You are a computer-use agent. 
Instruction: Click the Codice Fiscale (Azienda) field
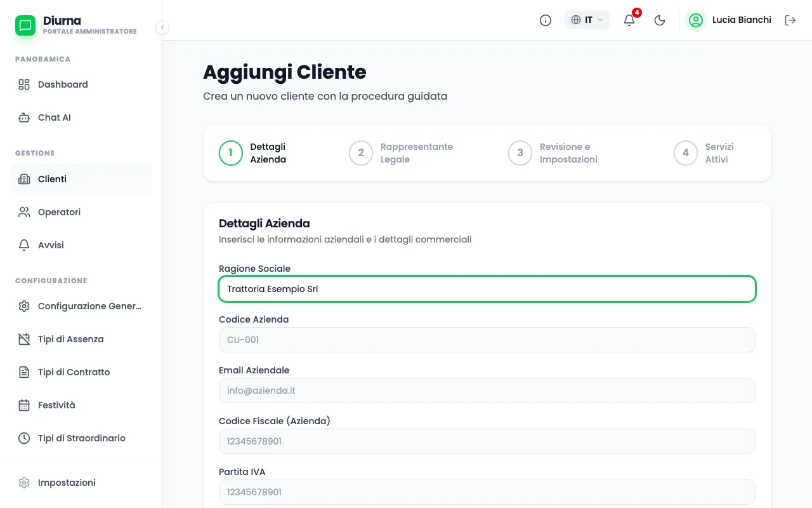(487, 441)
